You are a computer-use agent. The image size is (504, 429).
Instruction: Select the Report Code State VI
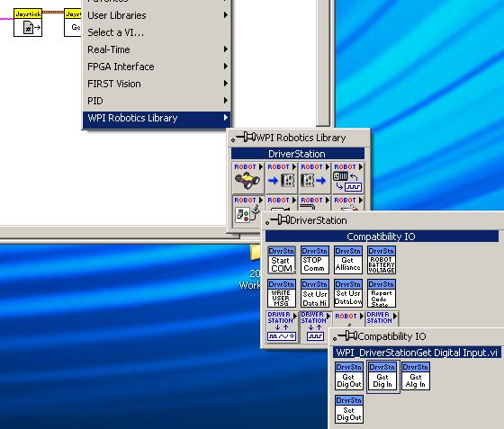tap(382, 293)
